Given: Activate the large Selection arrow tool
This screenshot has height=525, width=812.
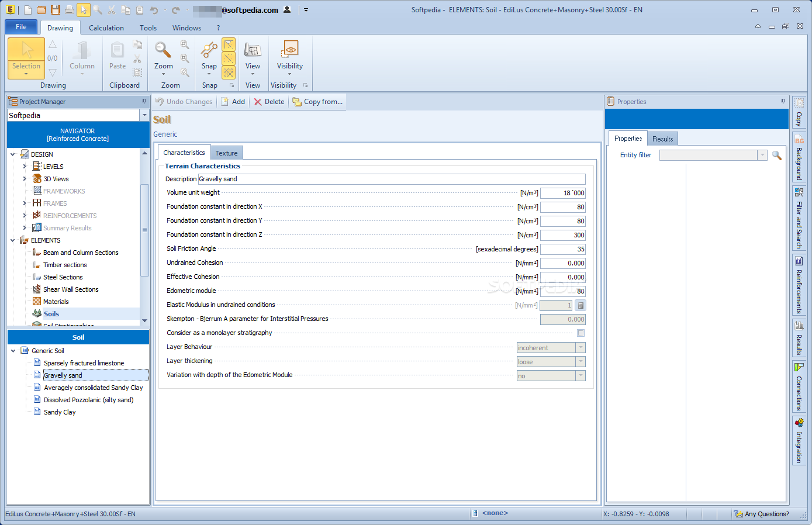Looking at the screenshot, I should point(26,58).
